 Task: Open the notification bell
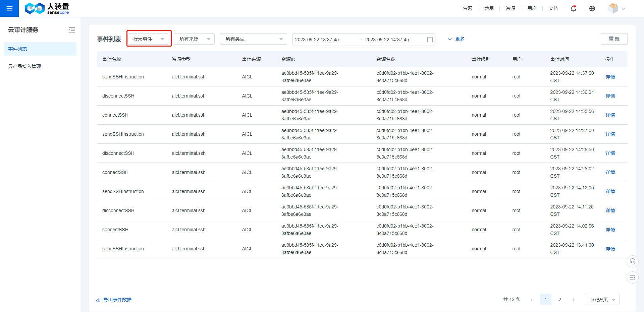click(x=573, y=8)
